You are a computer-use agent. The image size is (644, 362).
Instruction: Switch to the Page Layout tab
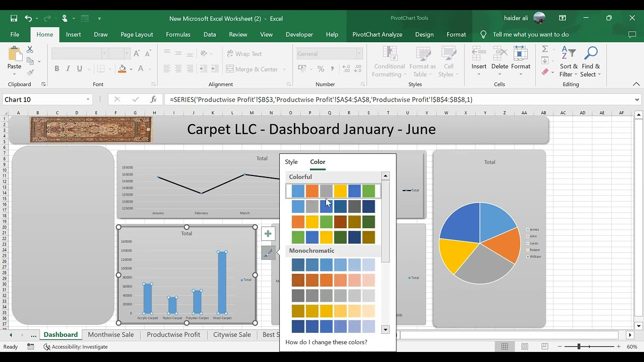point(136,35)
